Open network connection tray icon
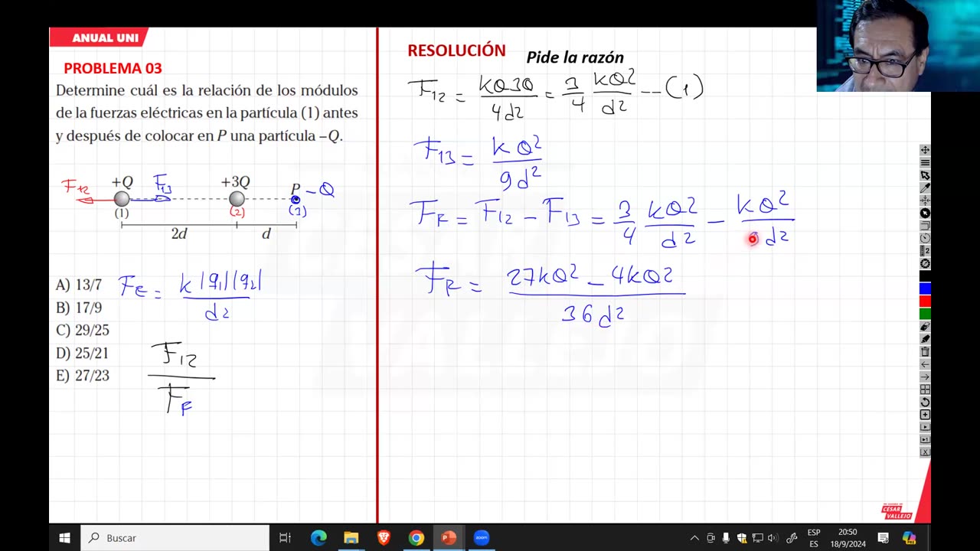Image resolution: width=980 pixels, height=551 pixels. (757, 538)
